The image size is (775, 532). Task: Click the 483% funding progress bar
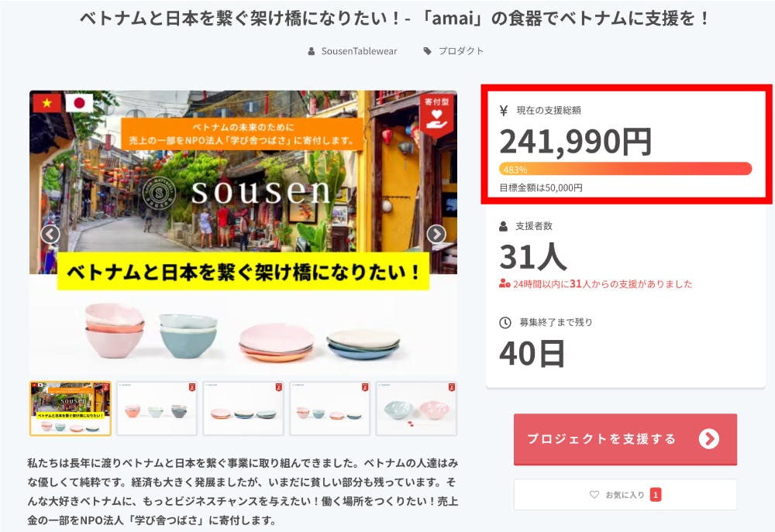[625, 169]
